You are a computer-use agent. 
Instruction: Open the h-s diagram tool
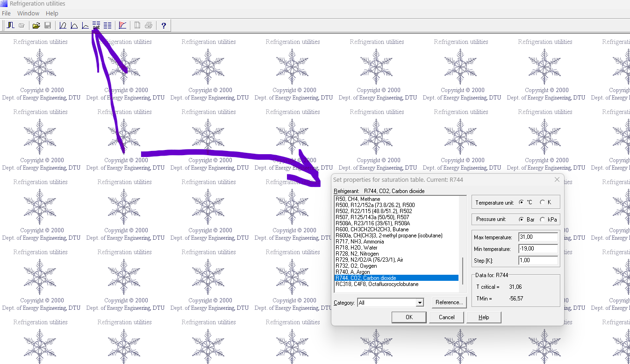click(85, 25)
